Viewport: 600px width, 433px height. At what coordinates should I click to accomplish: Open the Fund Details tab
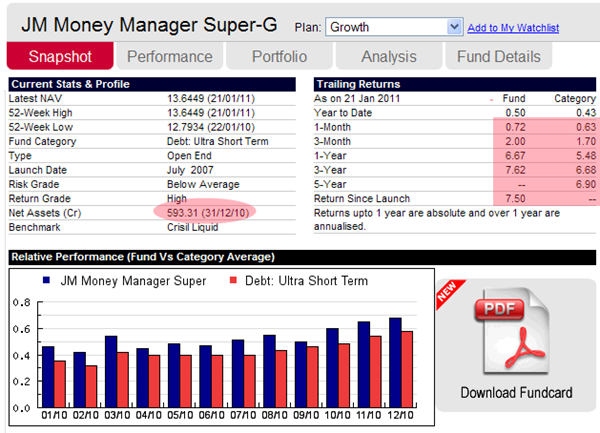click(499, 56)
